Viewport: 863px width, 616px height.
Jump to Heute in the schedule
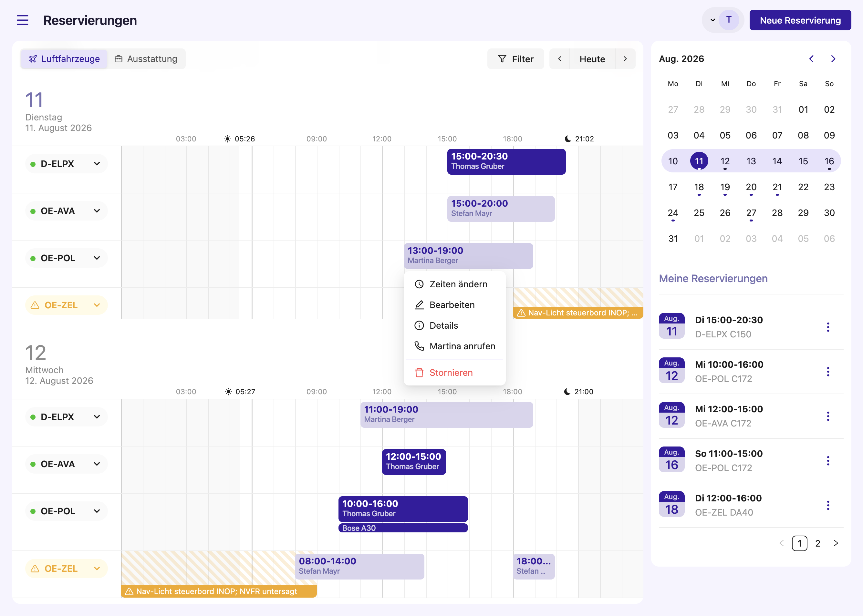592,59
